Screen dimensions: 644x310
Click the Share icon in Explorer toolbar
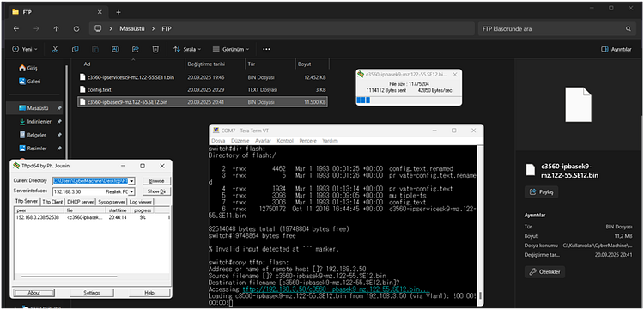[136, 49]
